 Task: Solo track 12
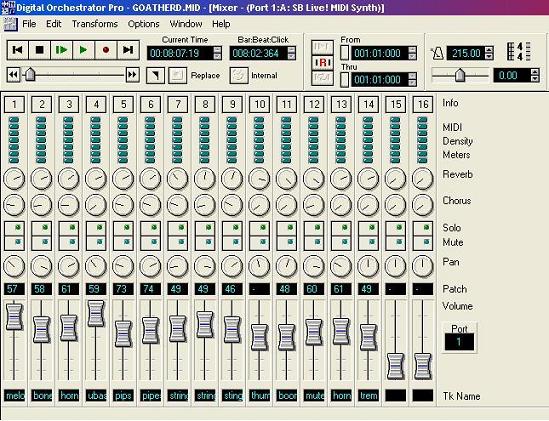point(314,228)
